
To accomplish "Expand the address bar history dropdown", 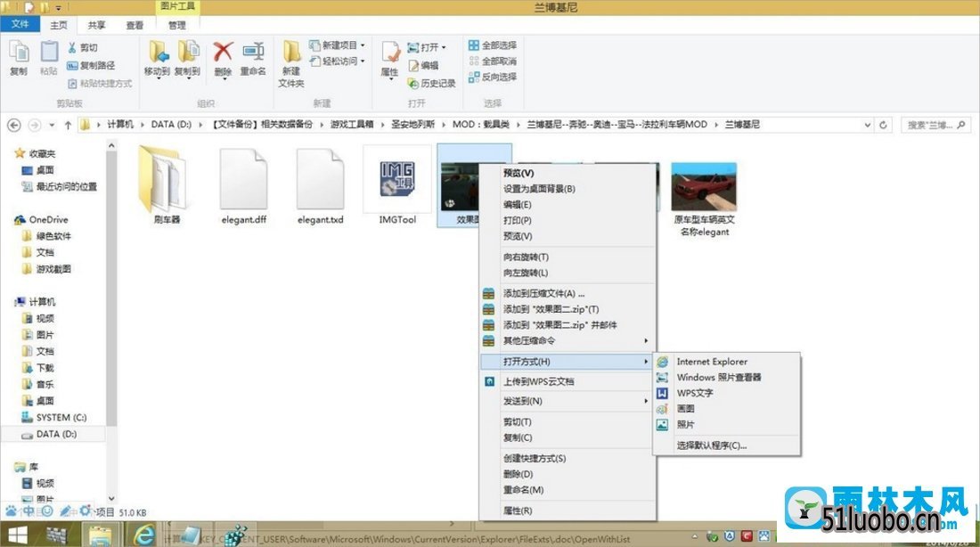I will click(x=868, y=125).
